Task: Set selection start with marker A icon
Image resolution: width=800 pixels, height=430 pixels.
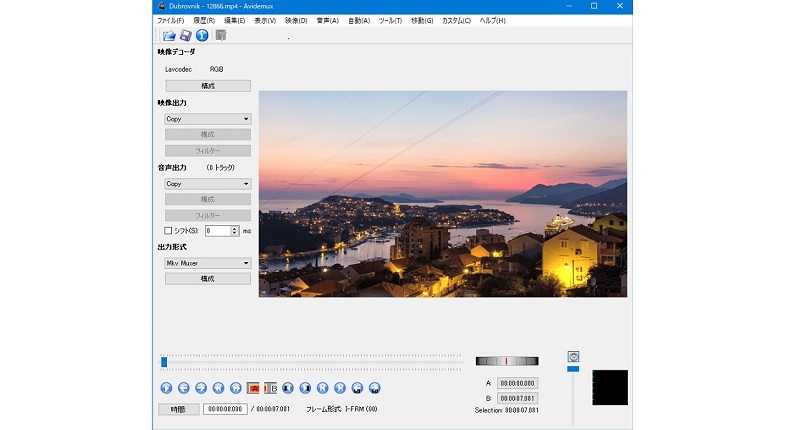Action: point(253,388)
